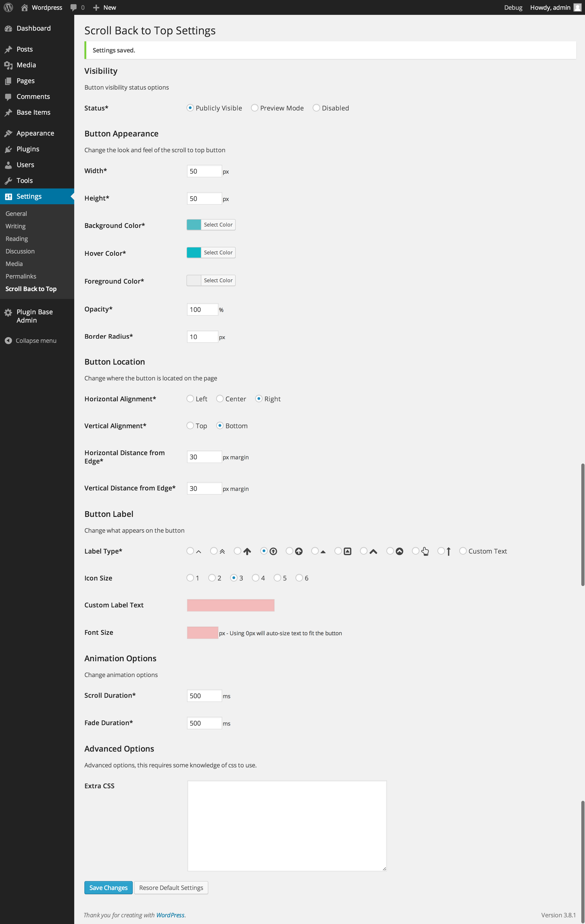585x924 pixels.
Task: Click Resore Default Settings button
Action: click(171, 888)
